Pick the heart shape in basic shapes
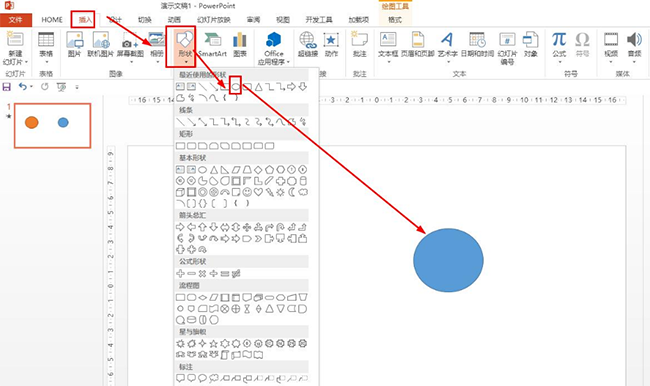 tap(258, 192)
